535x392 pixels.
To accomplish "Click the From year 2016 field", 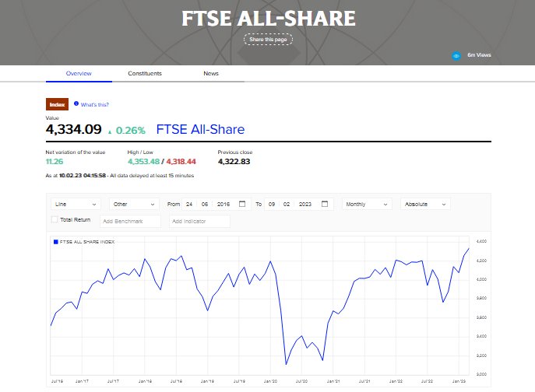I will pos(224,205).
